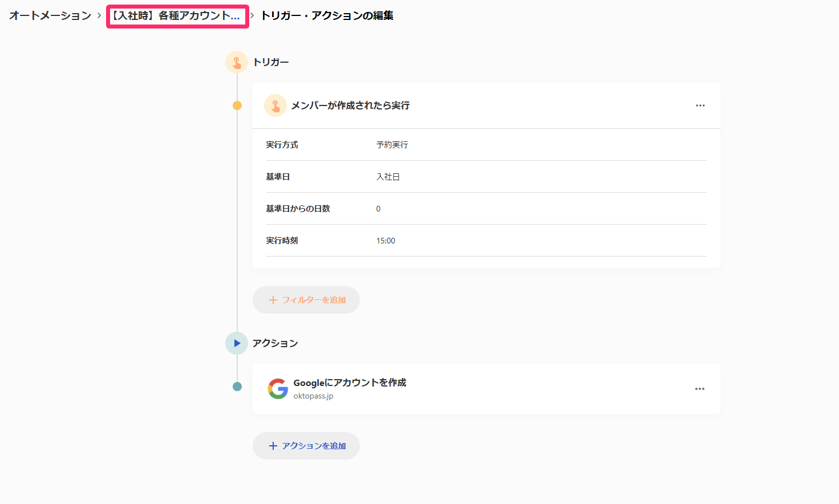Click the chevron after オートメーション breadcrumb
Screen dimensions: 839x504
[x=99, y=15]
